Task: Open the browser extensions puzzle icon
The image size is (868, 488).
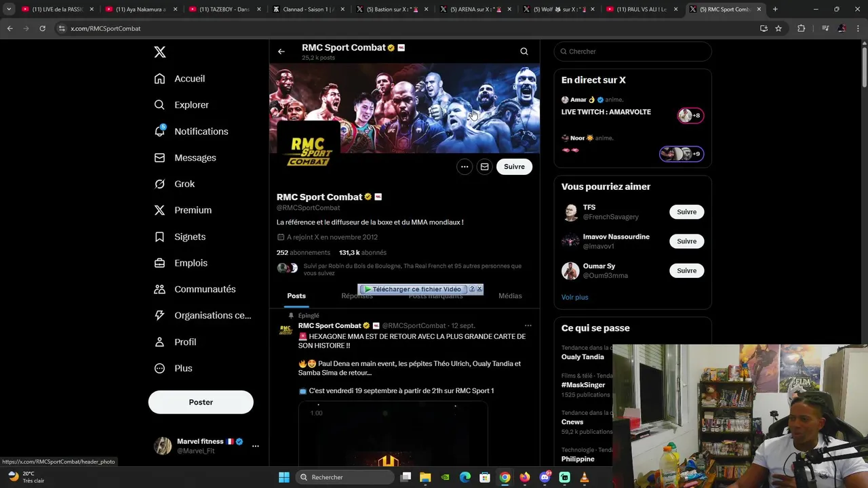Action: [x=802, y=28]
